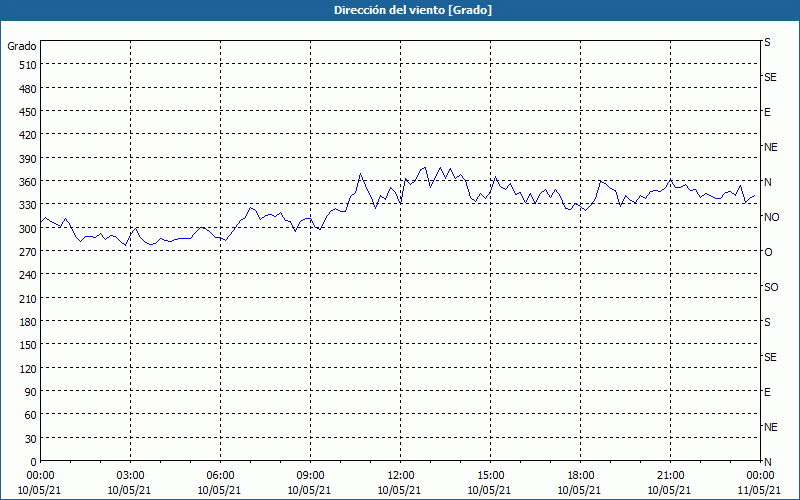
Task: Click the 510 y-axis value
Action: pyautogui.click(x=29, y=65)
